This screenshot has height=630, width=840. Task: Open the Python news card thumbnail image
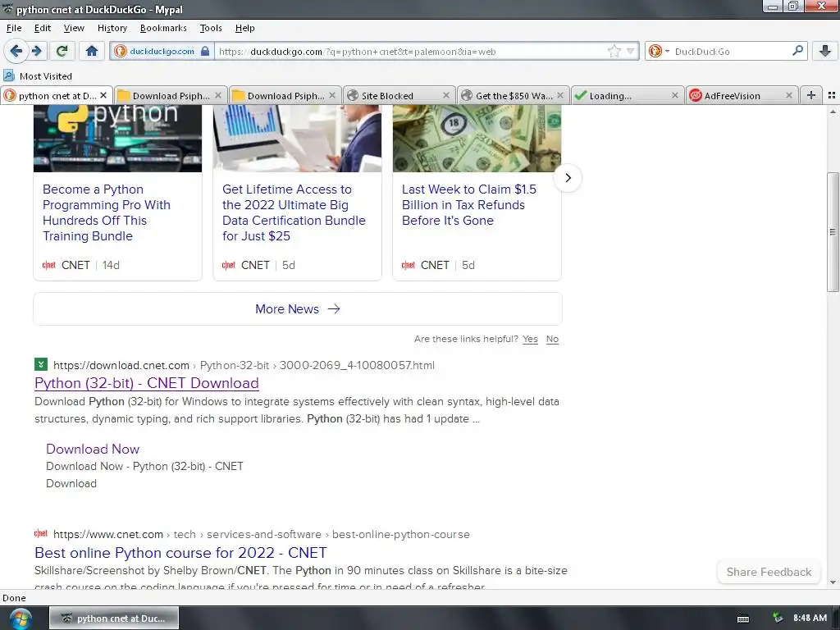[117, 138]
